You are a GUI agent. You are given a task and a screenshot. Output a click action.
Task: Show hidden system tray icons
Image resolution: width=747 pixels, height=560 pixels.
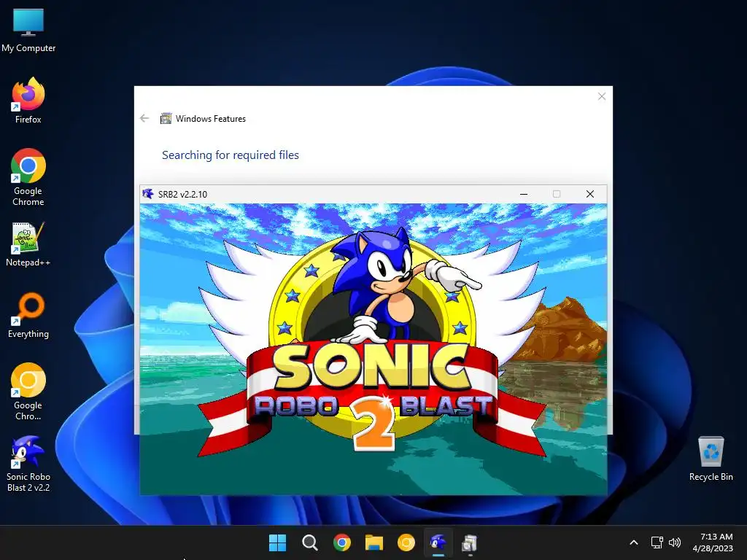click(634, 542)
